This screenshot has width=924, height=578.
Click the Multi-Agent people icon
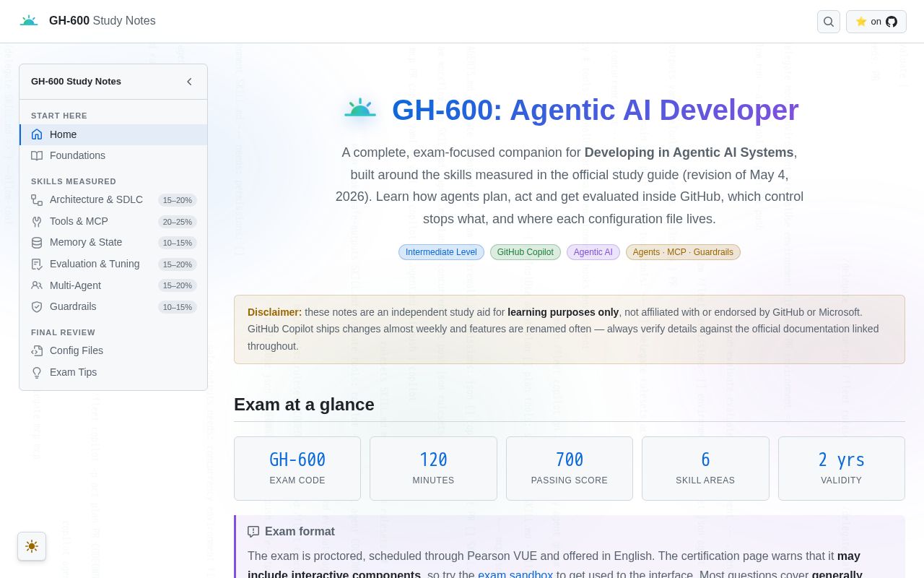[x=37, y=285]
